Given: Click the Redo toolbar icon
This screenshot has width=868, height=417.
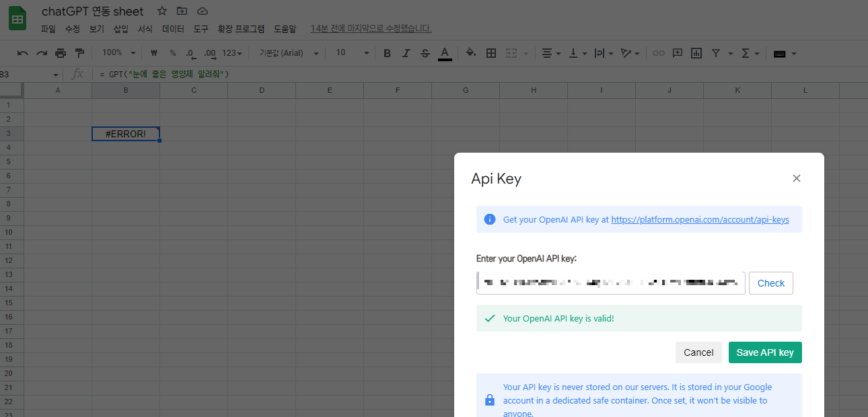Looking at the screenshot, I should click(x=42, y=53).
